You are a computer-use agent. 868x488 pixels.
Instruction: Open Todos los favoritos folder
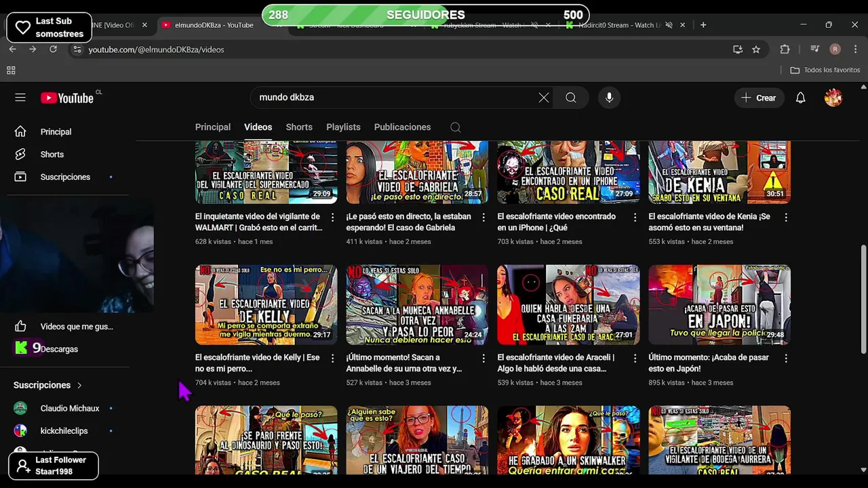coord(825,70)
